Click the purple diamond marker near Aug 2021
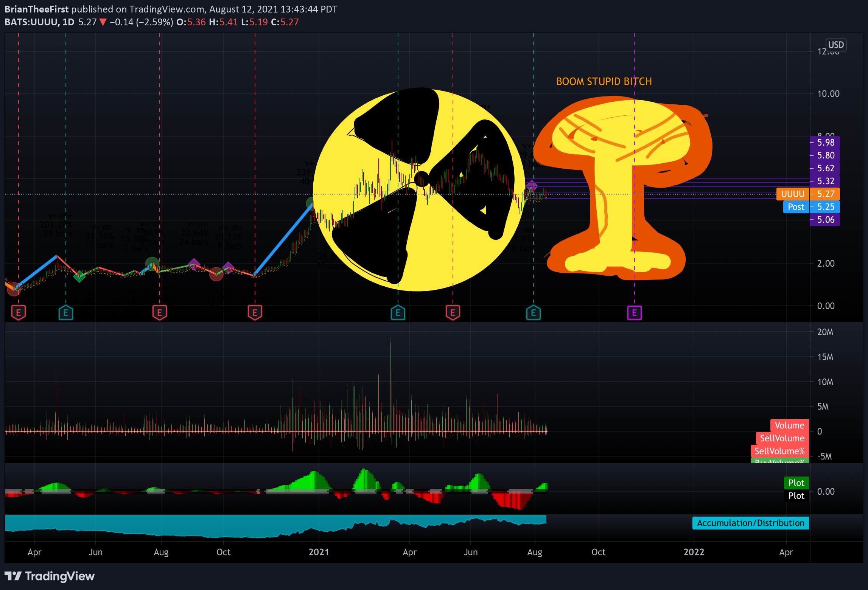This screenshot has height=590, width=868. pos(532,186)
